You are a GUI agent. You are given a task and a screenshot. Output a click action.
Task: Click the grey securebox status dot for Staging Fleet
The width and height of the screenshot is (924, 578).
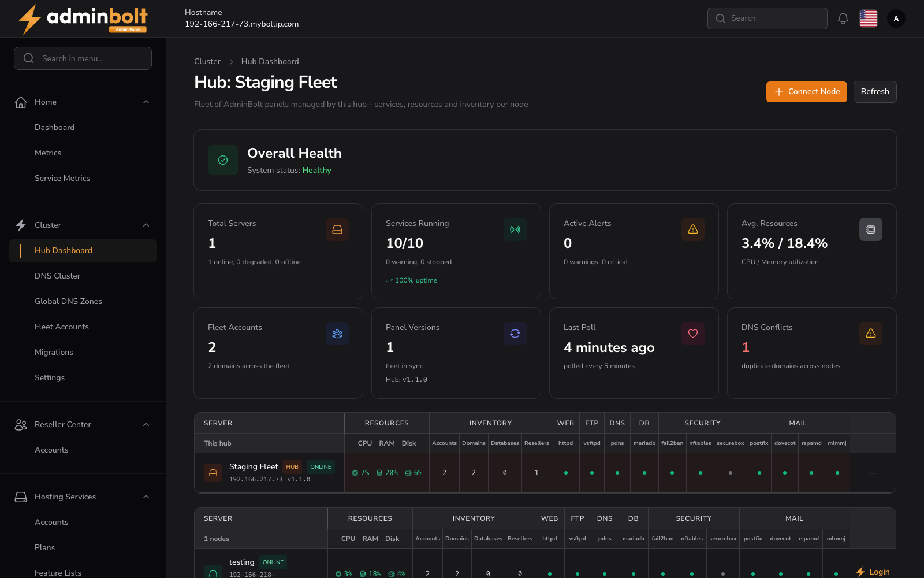click(x=731, y=473)
